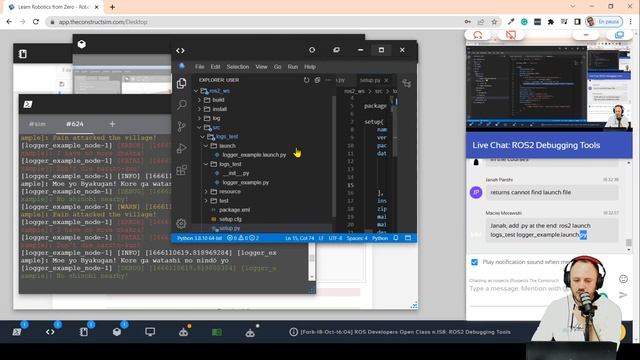This screenshot has width=640, height=360.
Task: Switch to terminal tab #624
Action: coord(75,124)
